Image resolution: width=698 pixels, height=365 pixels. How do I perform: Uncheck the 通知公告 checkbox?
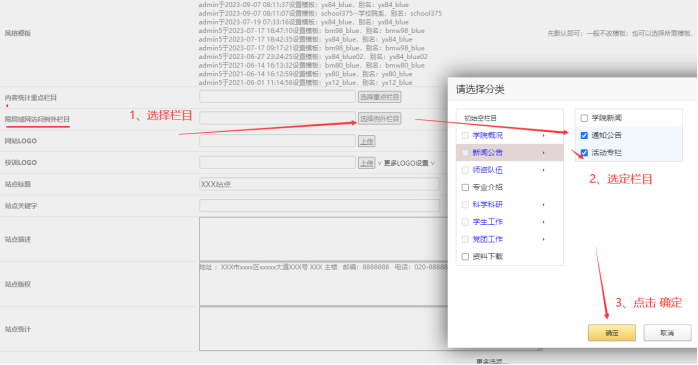[584, 135]
